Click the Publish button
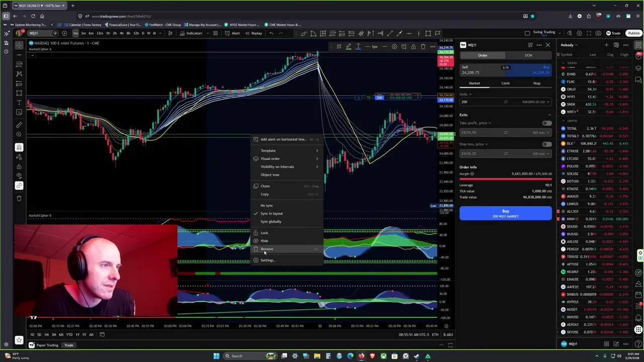Screen dimensions: 644x362 point(633,33)
